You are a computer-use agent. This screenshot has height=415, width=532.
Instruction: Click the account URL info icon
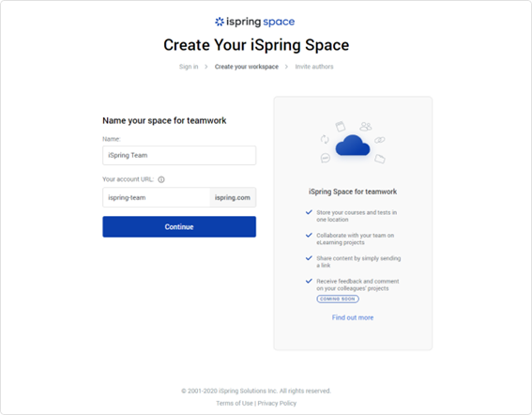pos(161,179)
